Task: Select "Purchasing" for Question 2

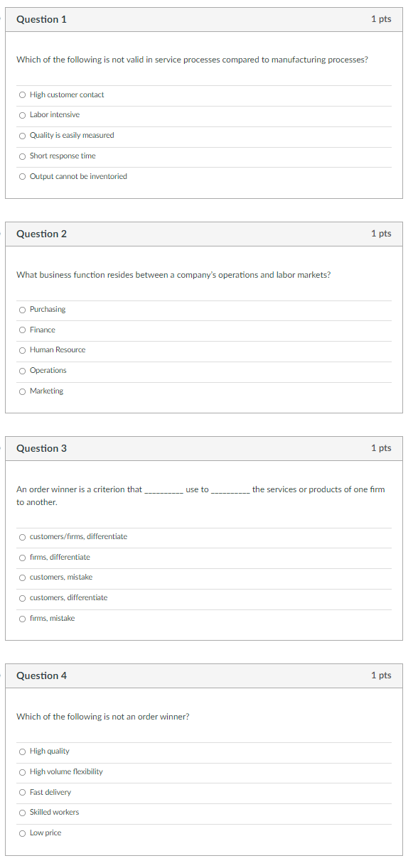Action: [22, 309]
